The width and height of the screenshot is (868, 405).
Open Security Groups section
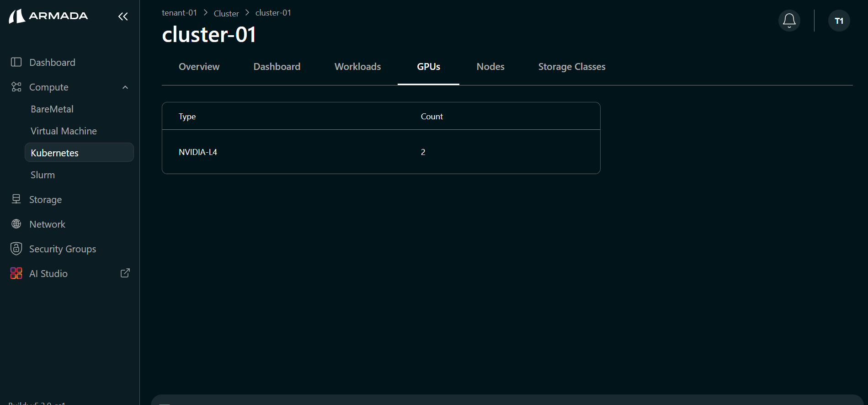[63, 249]
